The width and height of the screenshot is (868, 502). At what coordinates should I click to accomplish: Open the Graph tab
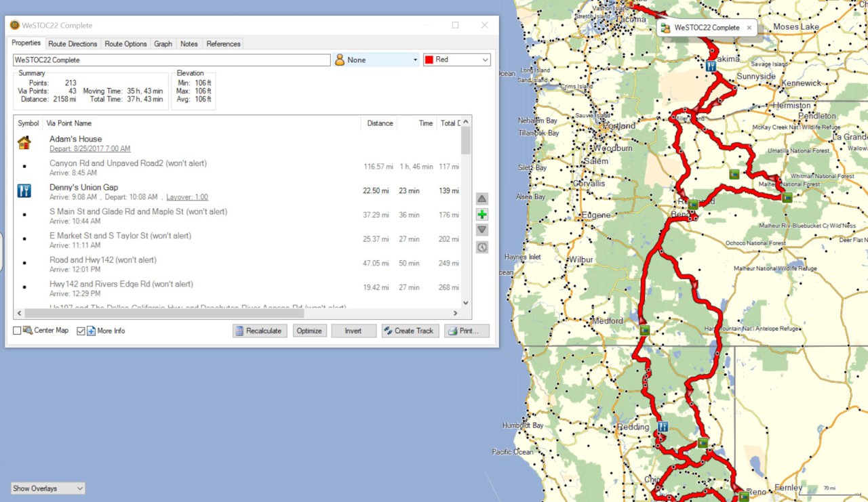(163, 44)
